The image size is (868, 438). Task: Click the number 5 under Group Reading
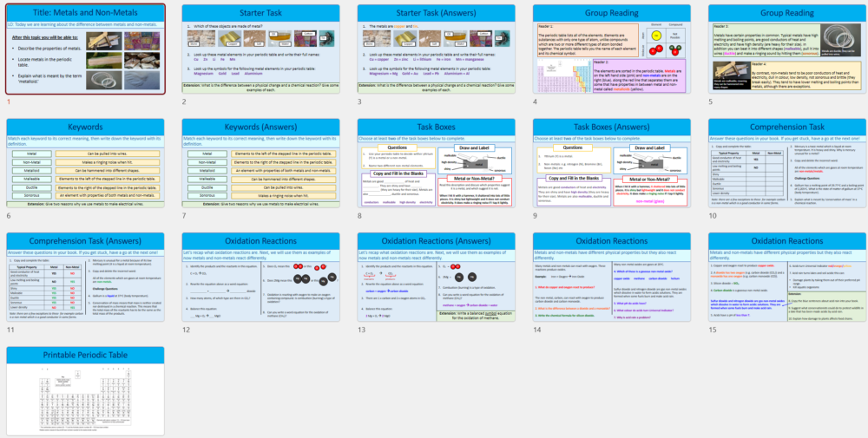tap(709, 102)
